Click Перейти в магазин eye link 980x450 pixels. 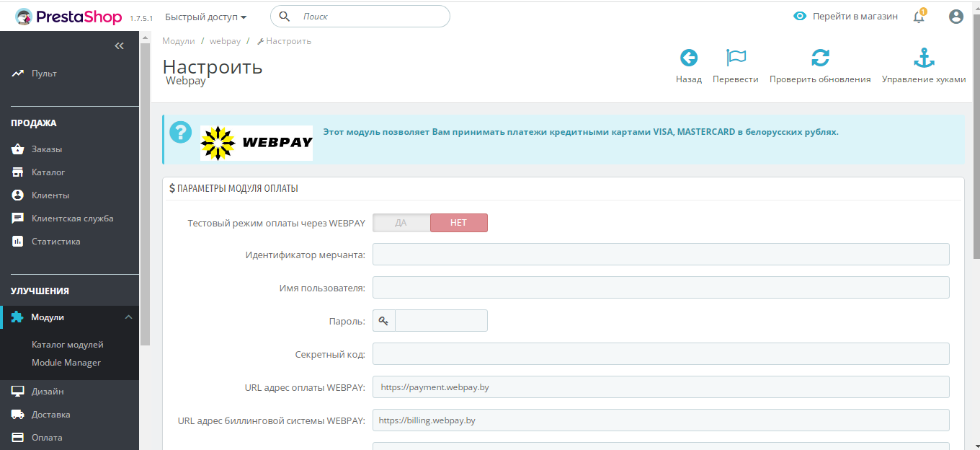click(x=846, y=17)
